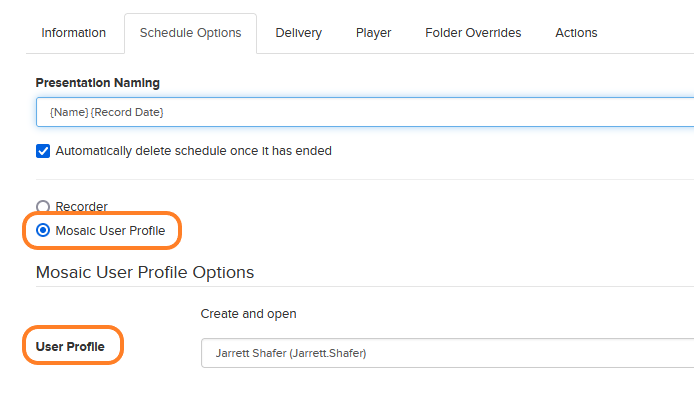Focus the Presentation Naming text field
The image size is (694, 400).
pos(365,112)
